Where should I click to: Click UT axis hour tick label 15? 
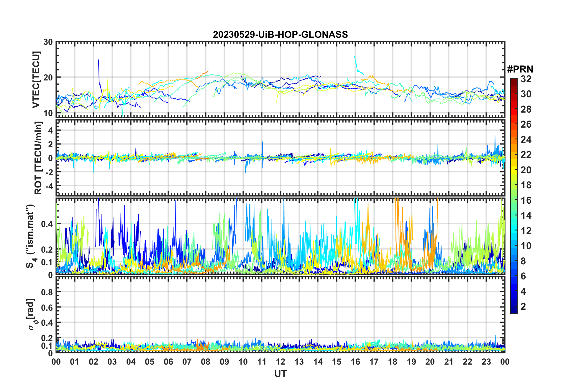(337, 362)
